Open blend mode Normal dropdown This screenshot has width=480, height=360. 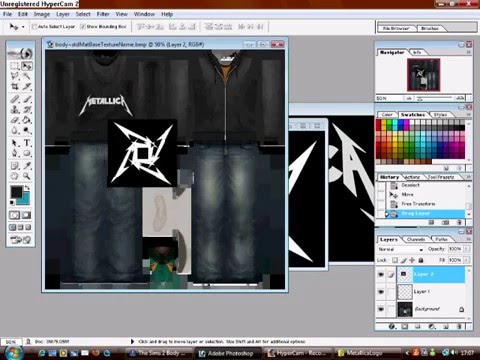401,249
